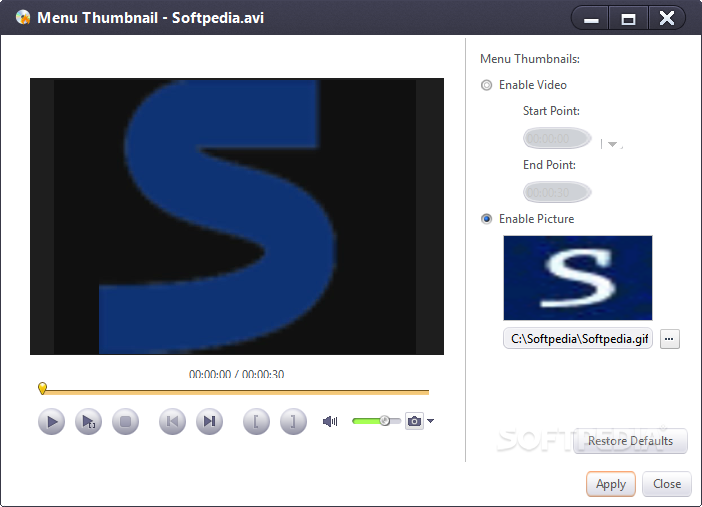The height and width of the screenshot is (507, 702).
Task: Click the video preview area
Action: [237, 216]
